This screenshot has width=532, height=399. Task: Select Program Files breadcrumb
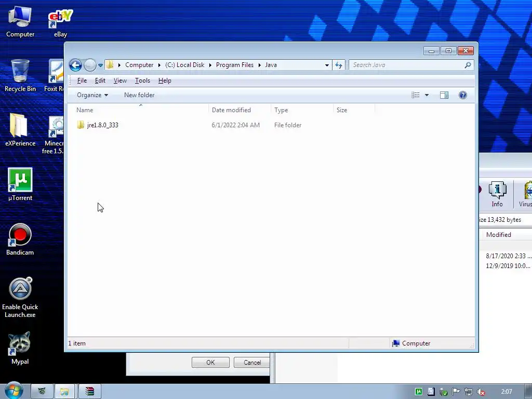coord(235,65)
